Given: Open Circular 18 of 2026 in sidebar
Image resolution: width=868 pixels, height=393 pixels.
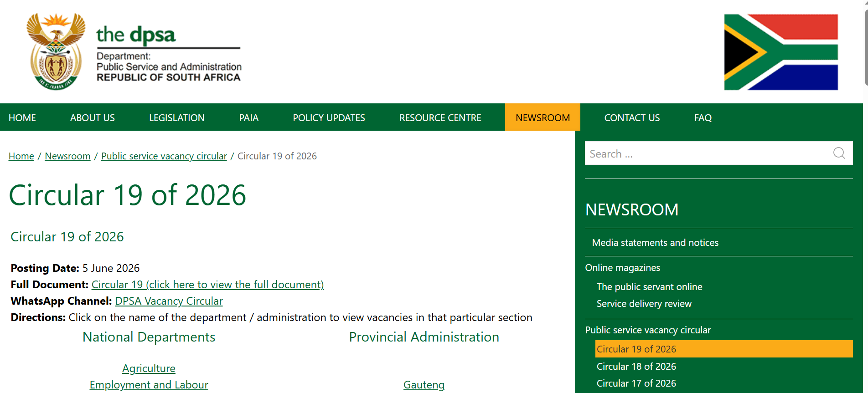Looking at the screenshot, I should click(x=636, y=367).
